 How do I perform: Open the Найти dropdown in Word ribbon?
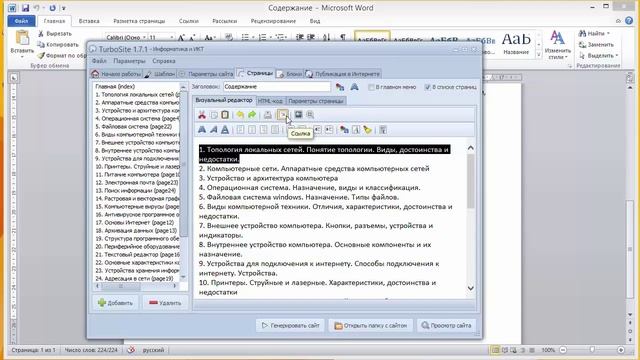point(608,33)
